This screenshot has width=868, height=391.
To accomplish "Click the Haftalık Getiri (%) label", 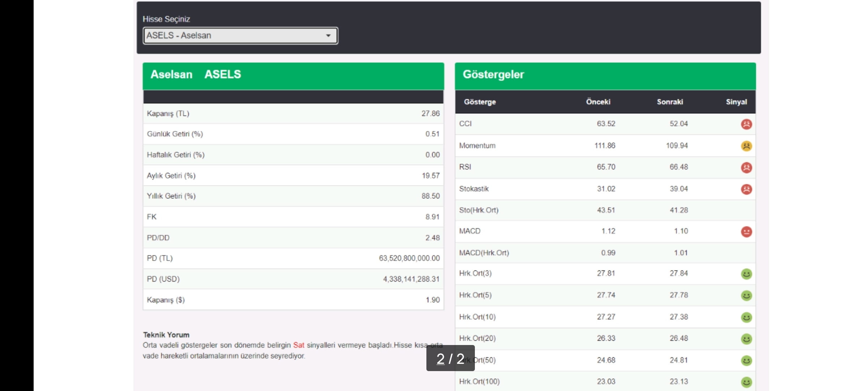I will [x=175, y=155].
